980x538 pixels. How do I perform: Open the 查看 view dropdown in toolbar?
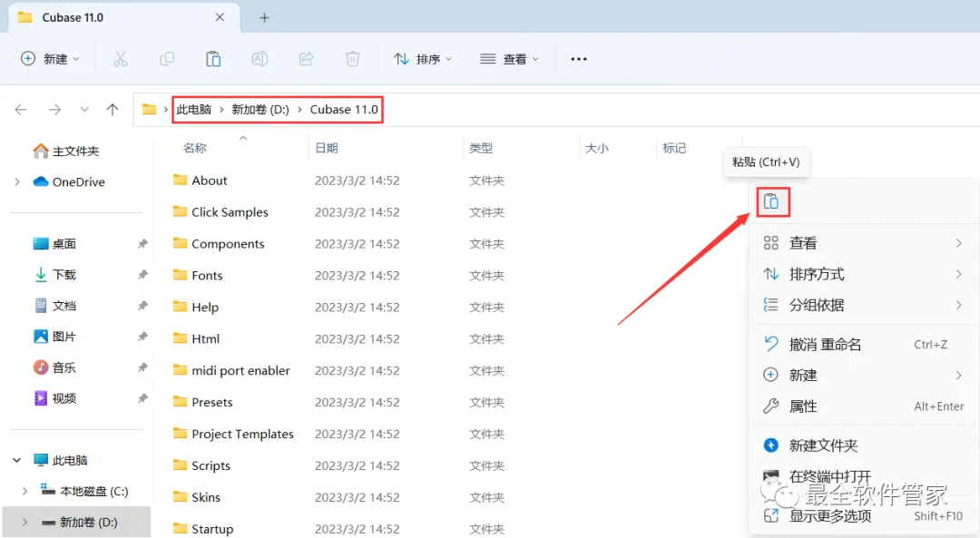click(509, 59)
